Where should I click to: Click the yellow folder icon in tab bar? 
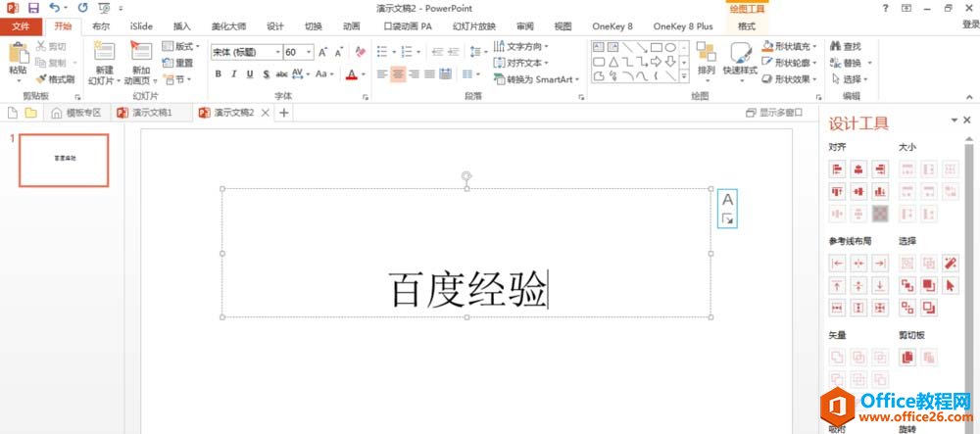pyautogui.click(x=30, y=113)
